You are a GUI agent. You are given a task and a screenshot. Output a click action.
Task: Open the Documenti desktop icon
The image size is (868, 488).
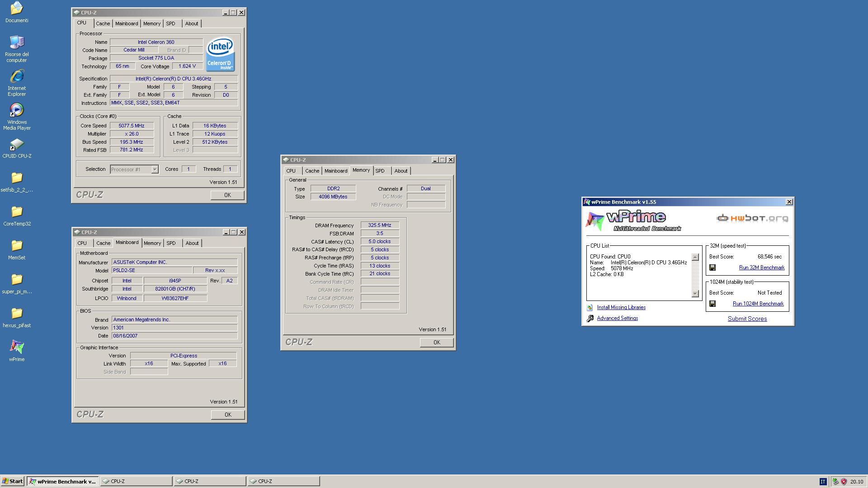tap(17, 12)
